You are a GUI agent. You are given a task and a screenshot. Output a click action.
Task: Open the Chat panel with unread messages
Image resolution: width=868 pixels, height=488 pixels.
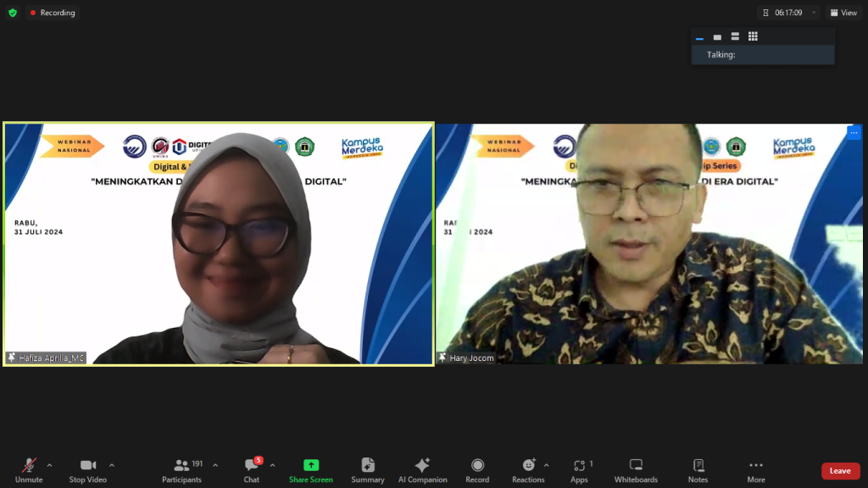pyautogui.click(x=252, y=470)
